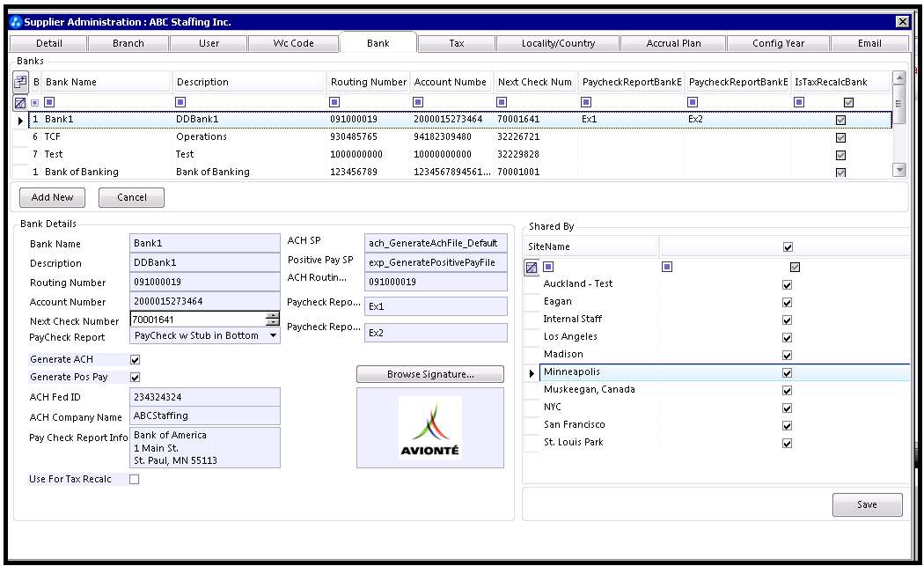This screenshot has width=924, height=566.
Task: Switch to the Tax tab
Action: coord(456,43)
